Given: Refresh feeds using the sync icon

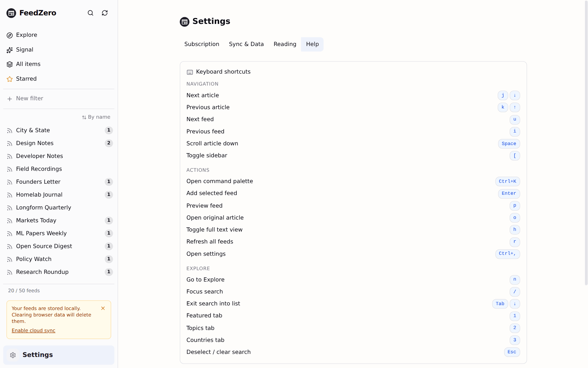Looking at the screenshot, I should [105, 13].
